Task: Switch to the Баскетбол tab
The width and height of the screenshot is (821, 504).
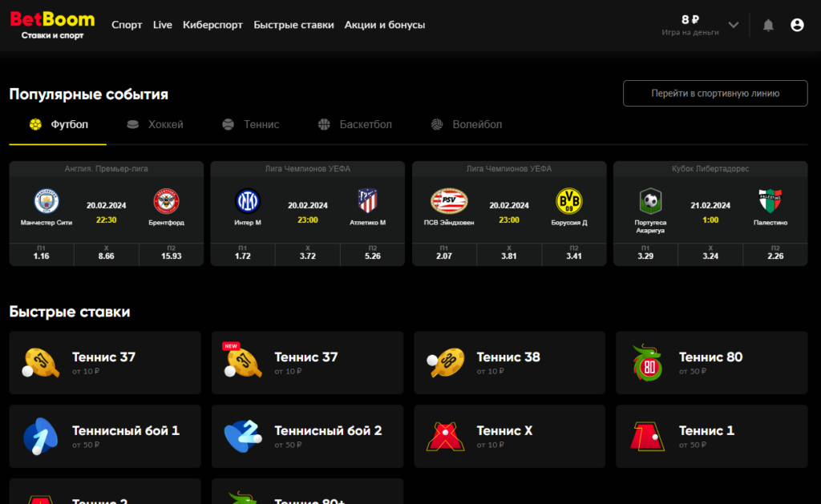Action: click(355, 124)
